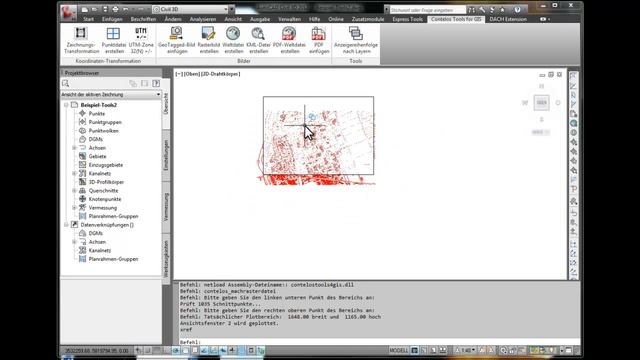Collapse the Beispiel-Tools2 drawing node
Image resolution: width=640 pixels, height=360 pixels.
coord(66,105)
